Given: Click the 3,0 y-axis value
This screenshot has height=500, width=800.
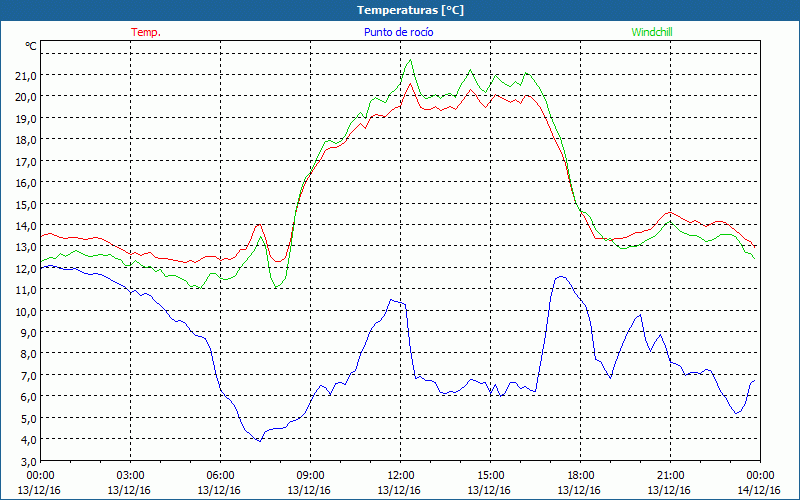Looking at the screenshot, I should pyautogui.click(x=28, y=461).
